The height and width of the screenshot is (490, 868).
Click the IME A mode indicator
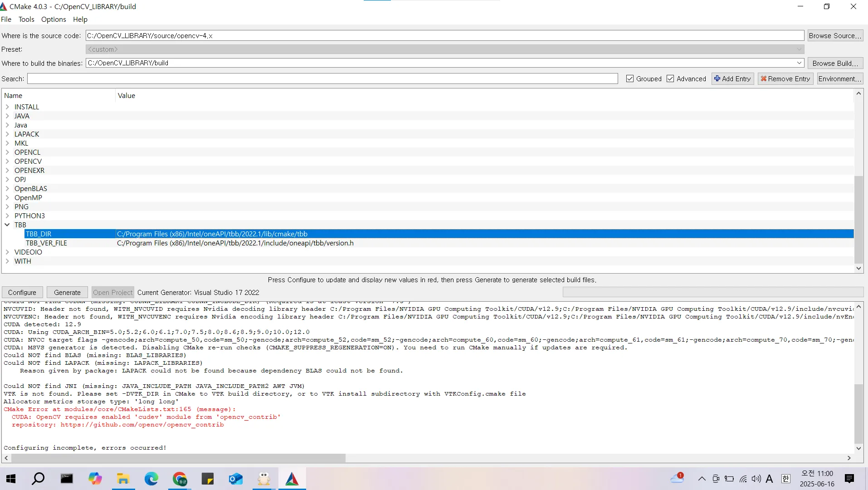pyautogui.click(x=770, y=479)
